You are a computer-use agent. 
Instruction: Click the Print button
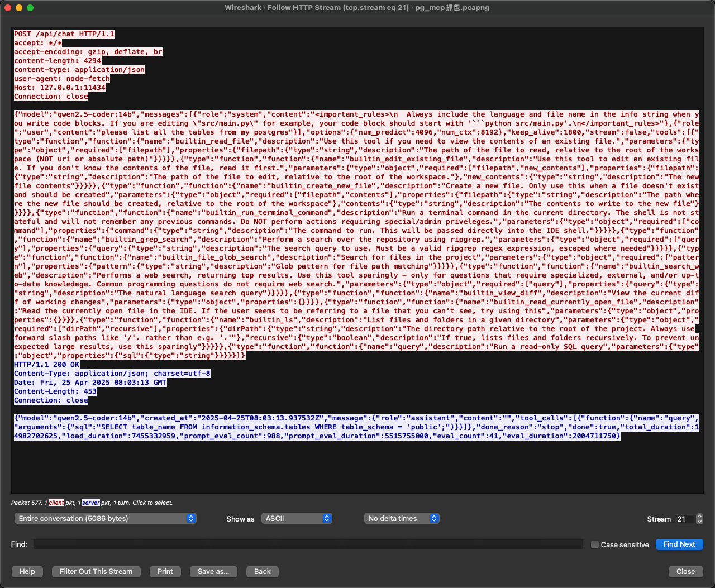[x=165, y=571]
